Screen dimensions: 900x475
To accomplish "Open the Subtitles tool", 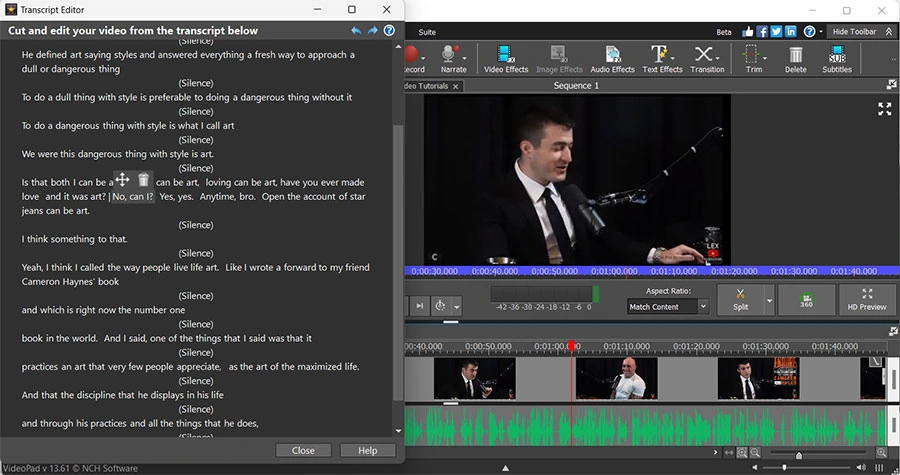I will 837,59.
